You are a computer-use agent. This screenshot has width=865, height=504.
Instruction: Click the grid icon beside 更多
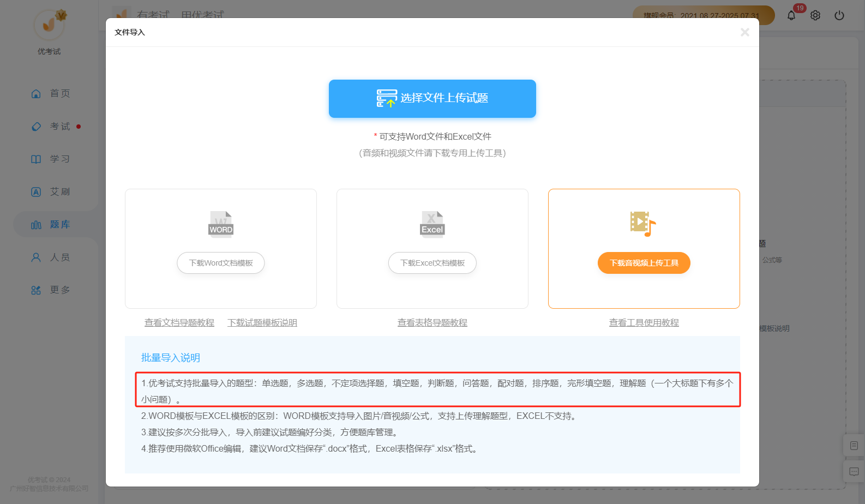[36, 290]
